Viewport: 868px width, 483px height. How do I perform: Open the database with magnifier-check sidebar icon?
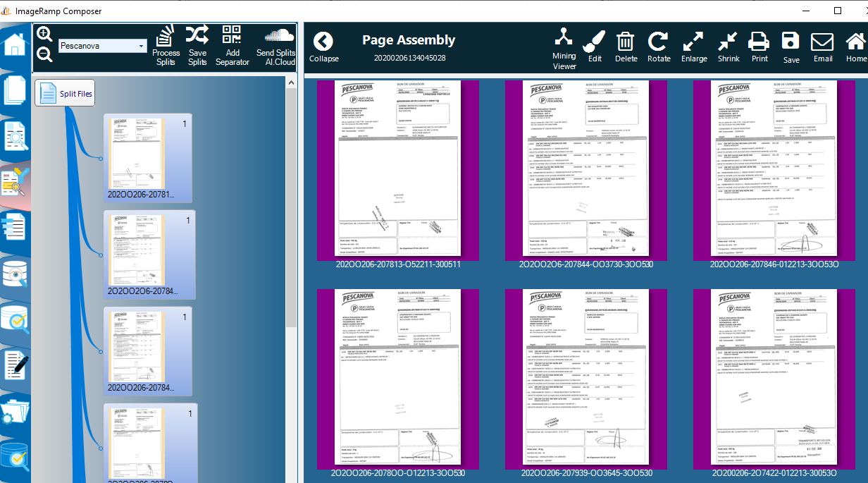click(x=15, y=319)
